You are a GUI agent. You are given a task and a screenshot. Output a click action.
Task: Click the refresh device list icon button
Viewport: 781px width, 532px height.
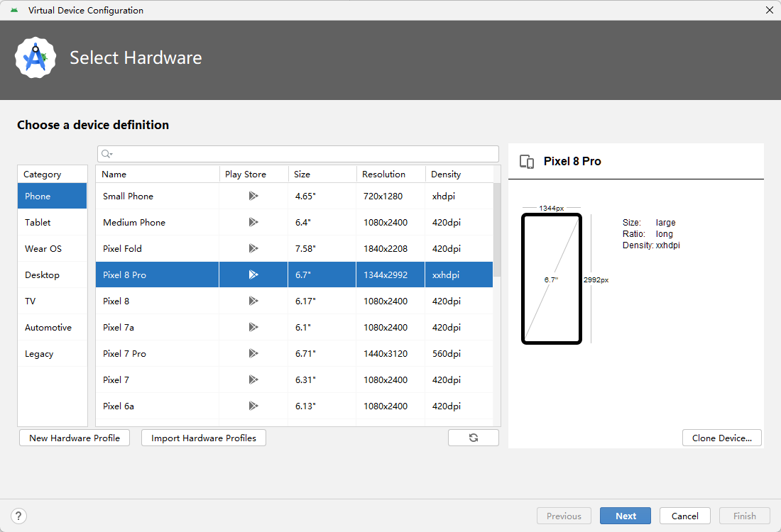click(x=473, y=438)
